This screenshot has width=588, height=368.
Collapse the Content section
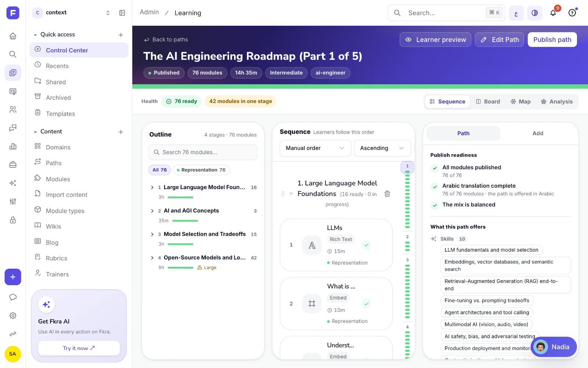[35, 132]
